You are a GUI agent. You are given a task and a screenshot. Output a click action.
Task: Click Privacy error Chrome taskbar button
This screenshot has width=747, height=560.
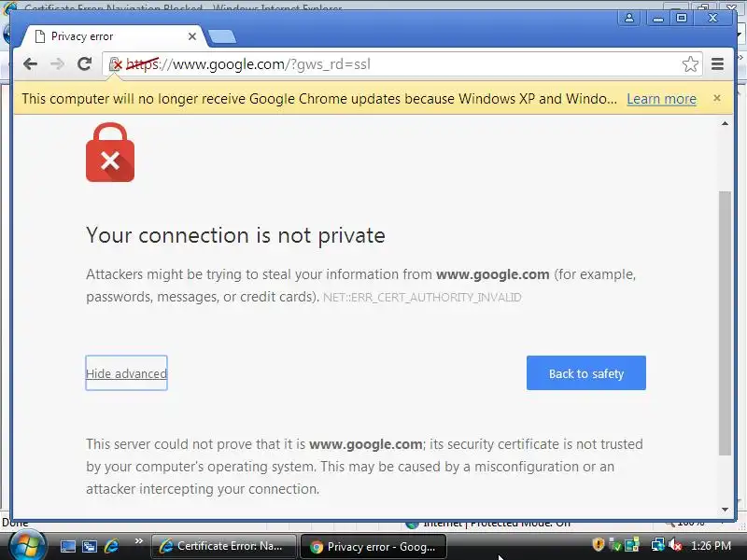pos(373,546)
